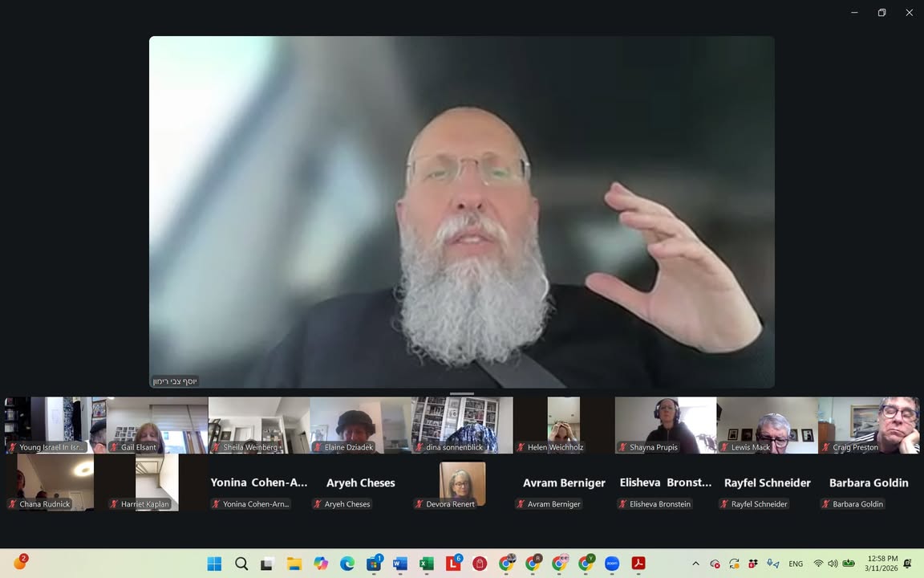924x578 pixels.
Task: Open Excel from the taskbar
Action: (427, 564)
